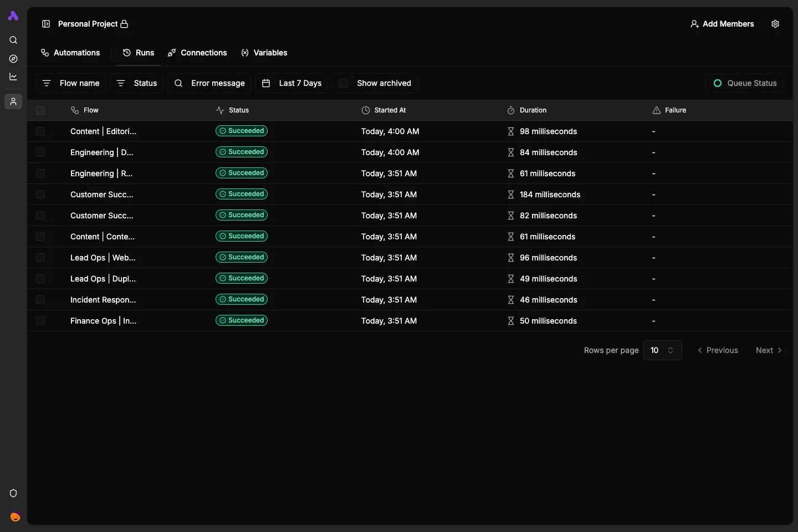Switch to the Connections tab
Screen dimensions: 798x532
197,53
